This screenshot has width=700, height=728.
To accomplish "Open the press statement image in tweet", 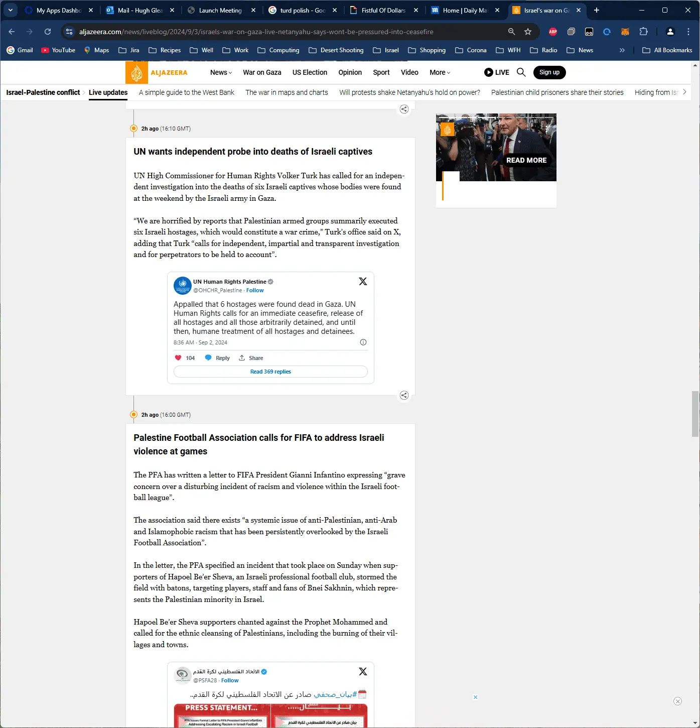I will click(270, 715).
